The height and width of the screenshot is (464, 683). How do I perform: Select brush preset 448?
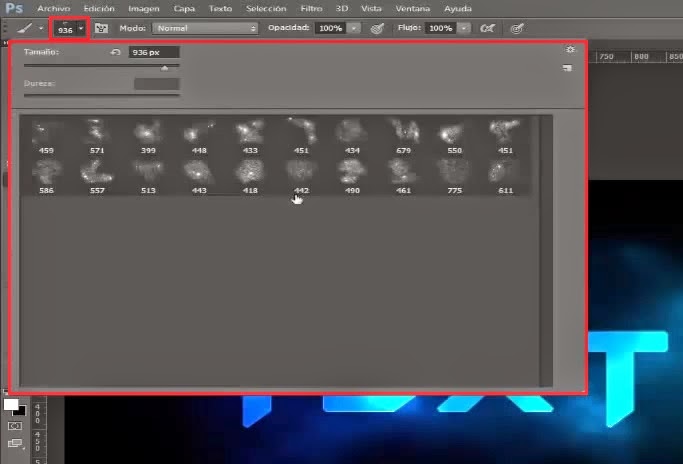[199, 136]
